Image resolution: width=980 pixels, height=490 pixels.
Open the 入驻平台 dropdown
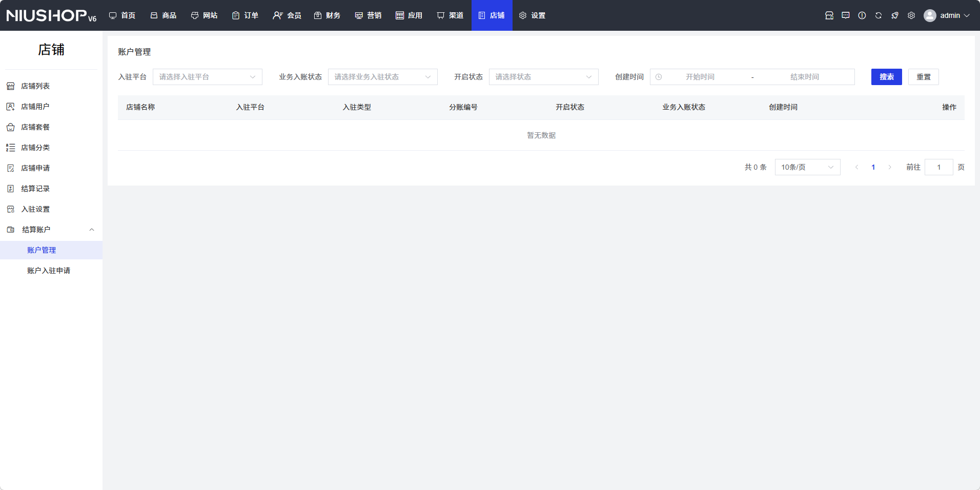click(207, 77)
